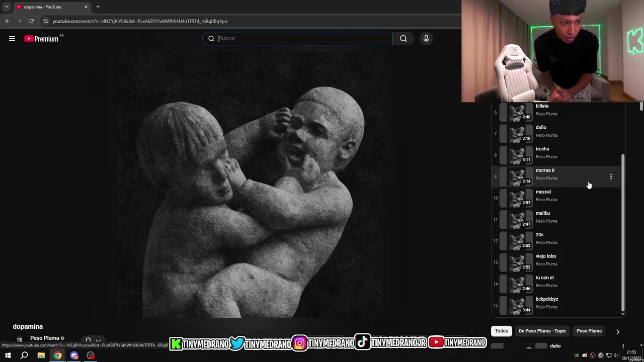This screenshot has width=644, height=362.
Task: Open Peso Pluma channel below video title
Action: click(x=44, y=338)
